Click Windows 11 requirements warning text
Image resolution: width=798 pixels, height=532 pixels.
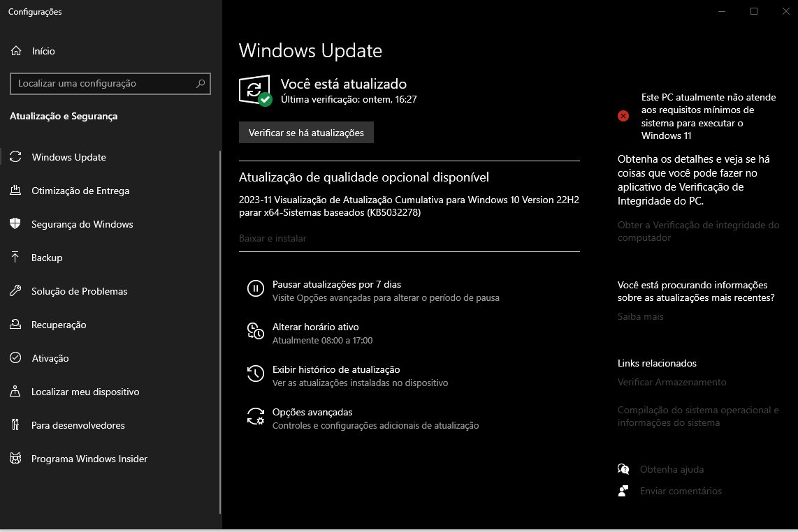(709, 117)
